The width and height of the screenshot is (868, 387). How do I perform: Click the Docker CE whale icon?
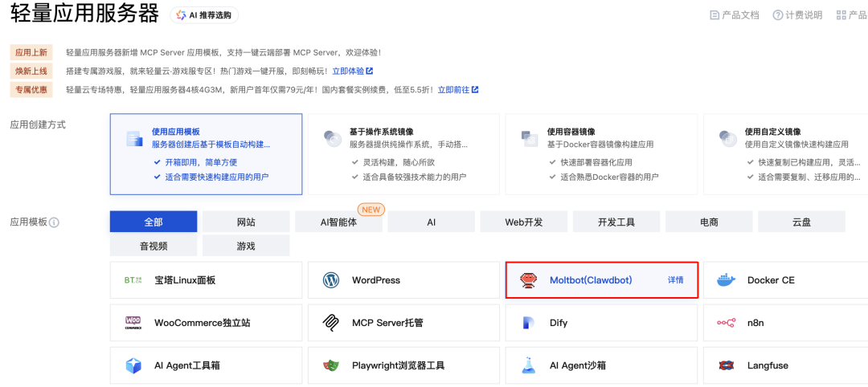point(727,279)
